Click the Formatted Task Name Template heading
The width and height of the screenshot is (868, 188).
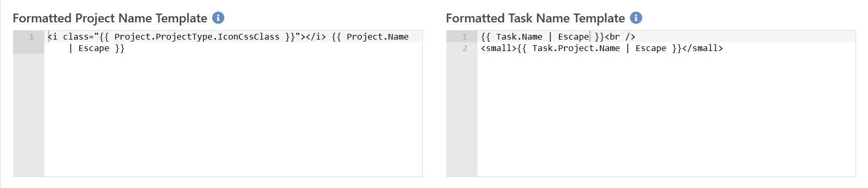coord(535,18)
